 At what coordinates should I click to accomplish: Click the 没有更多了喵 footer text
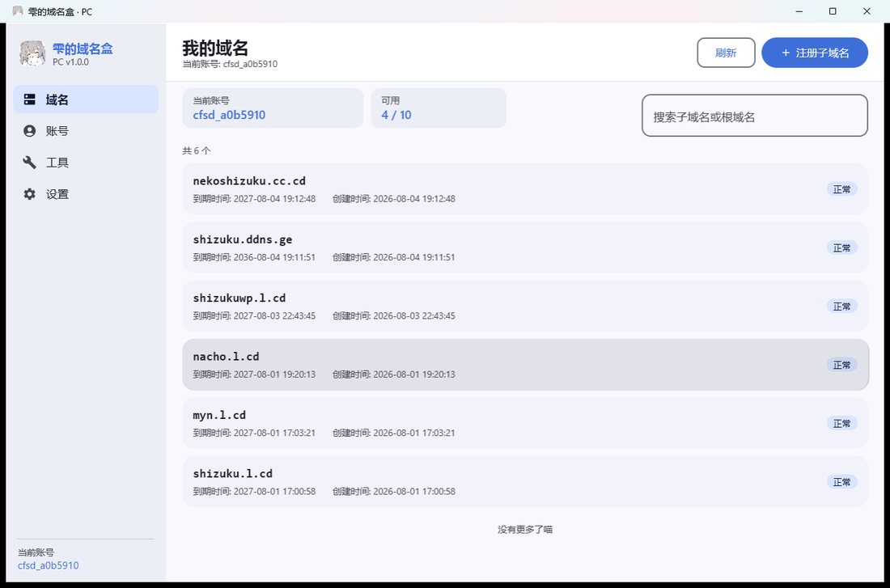pyautogui.click(x=525, y=529)
